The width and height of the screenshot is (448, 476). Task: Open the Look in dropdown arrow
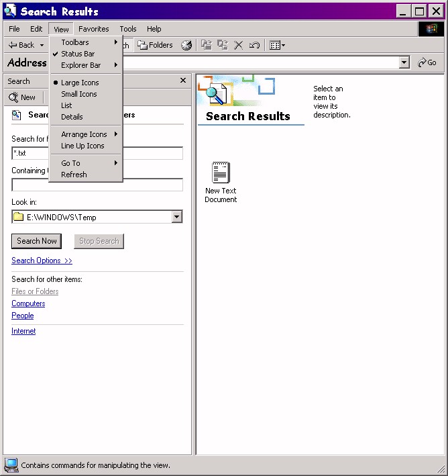(177, 217)
